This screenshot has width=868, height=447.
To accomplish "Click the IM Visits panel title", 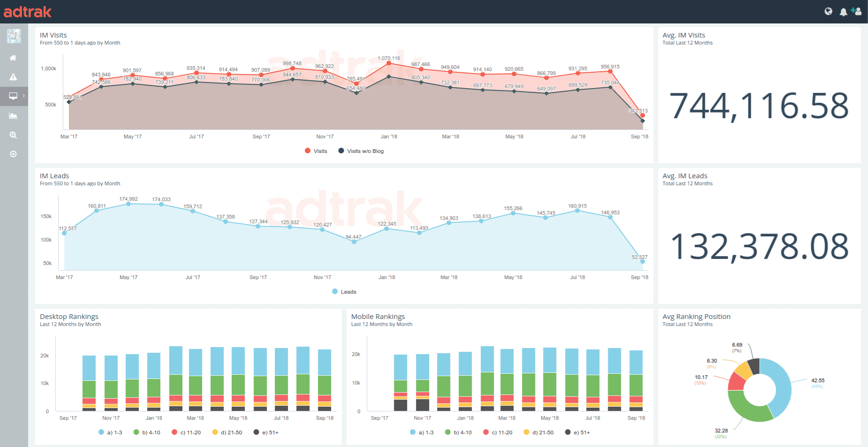I will tap(53, 35).
